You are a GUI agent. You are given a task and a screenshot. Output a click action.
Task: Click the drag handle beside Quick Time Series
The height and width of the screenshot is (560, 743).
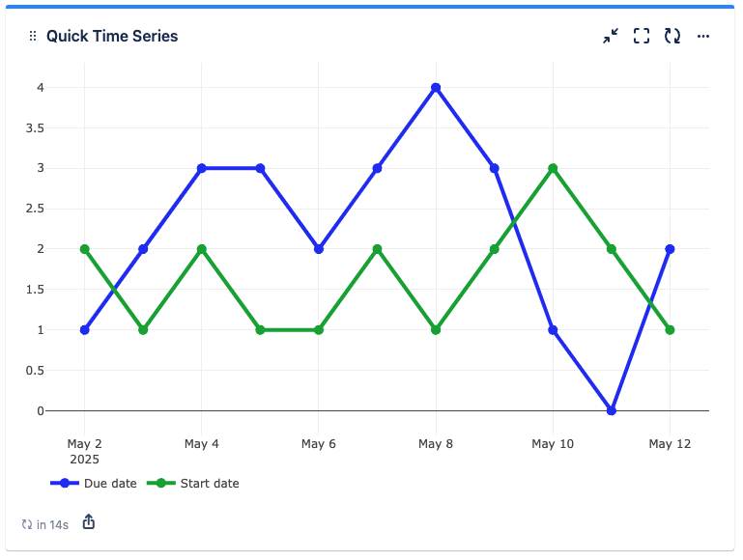click(x=33, y=37)
